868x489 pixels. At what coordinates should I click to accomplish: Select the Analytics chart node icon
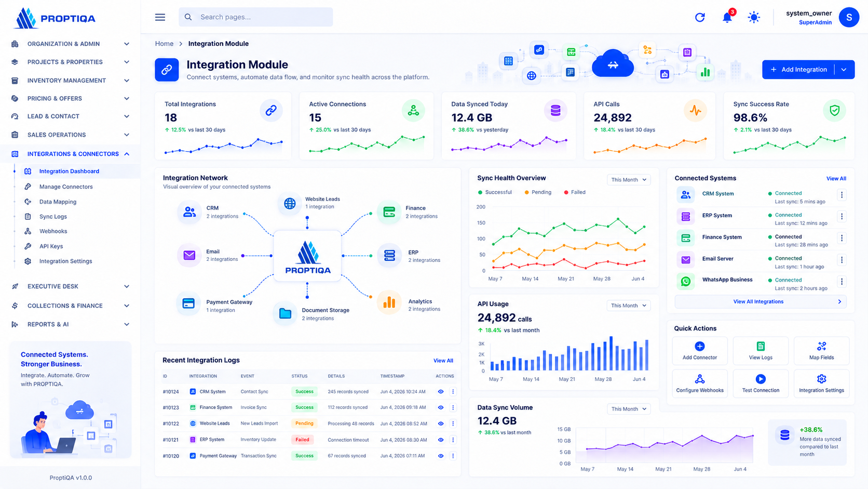[389, 302]
